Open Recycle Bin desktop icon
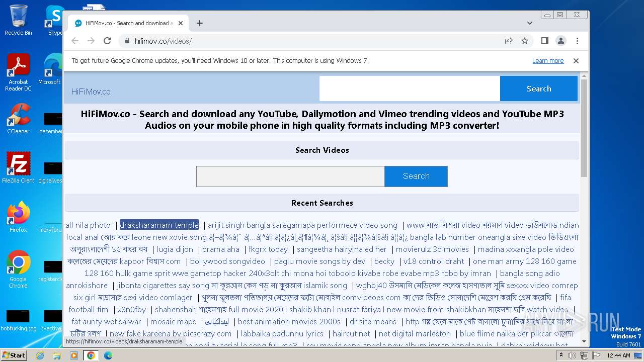 (x=18, y=20)
